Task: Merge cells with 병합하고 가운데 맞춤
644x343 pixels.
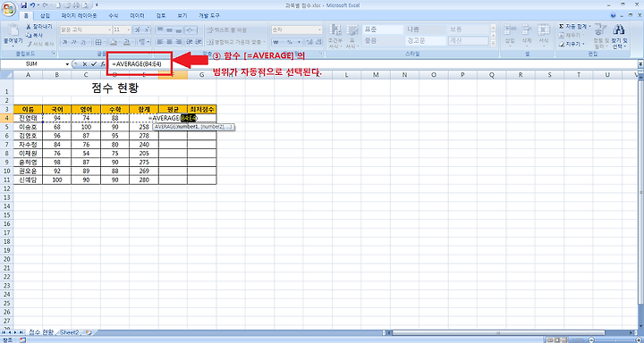Action: (236, 42)
